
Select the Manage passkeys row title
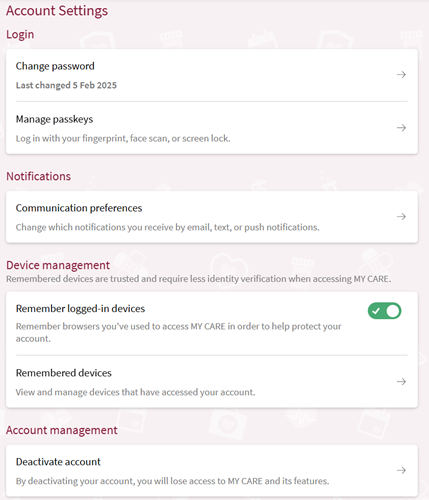[x=54, y=119]
